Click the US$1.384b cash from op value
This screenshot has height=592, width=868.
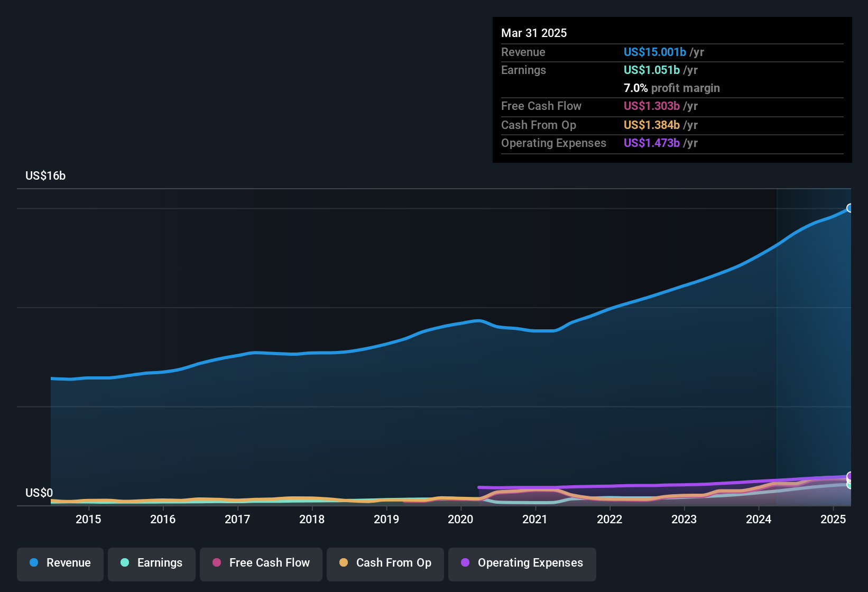click(652, 125)
